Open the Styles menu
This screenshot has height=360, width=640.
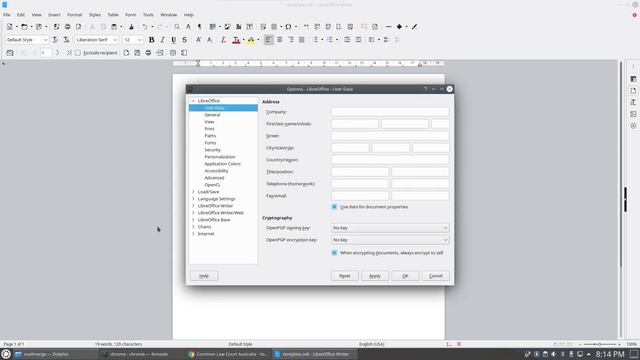pos(95,15)
